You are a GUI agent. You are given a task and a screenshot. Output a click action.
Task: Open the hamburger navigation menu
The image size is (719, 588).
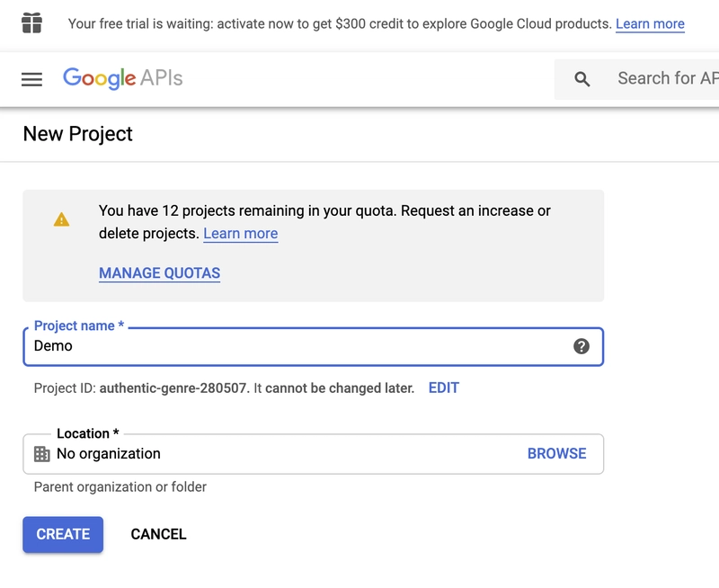[x=32, y=79]
